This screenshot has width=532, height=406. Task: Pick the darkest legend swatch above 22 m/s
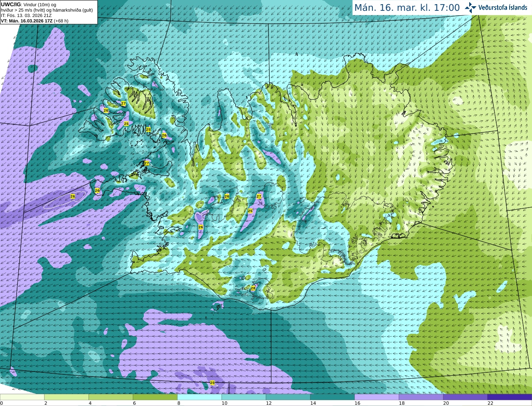click(510, 397)
